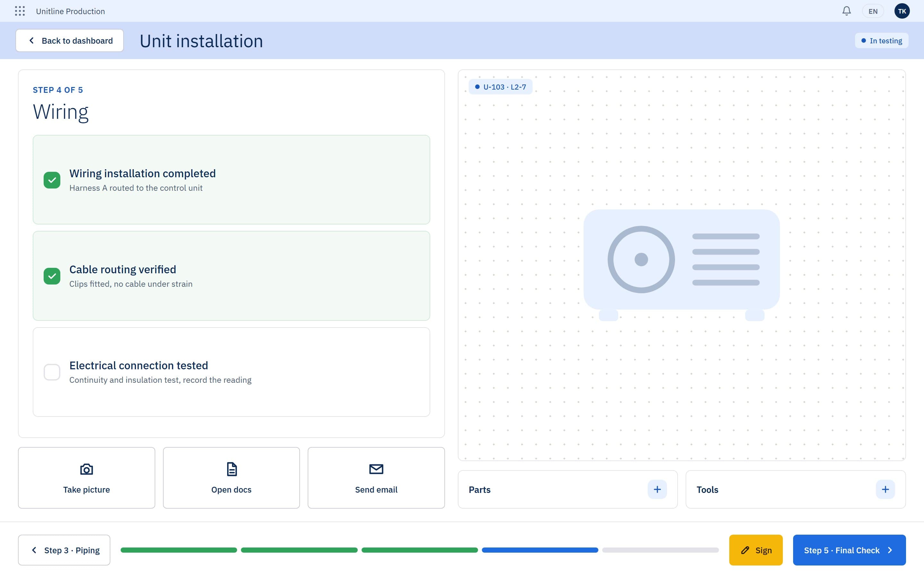Open the app grid launcher icon
Image resolution: width=924 pixels, height=578 pixels.
pyautogui.click(x=20, y=11)
